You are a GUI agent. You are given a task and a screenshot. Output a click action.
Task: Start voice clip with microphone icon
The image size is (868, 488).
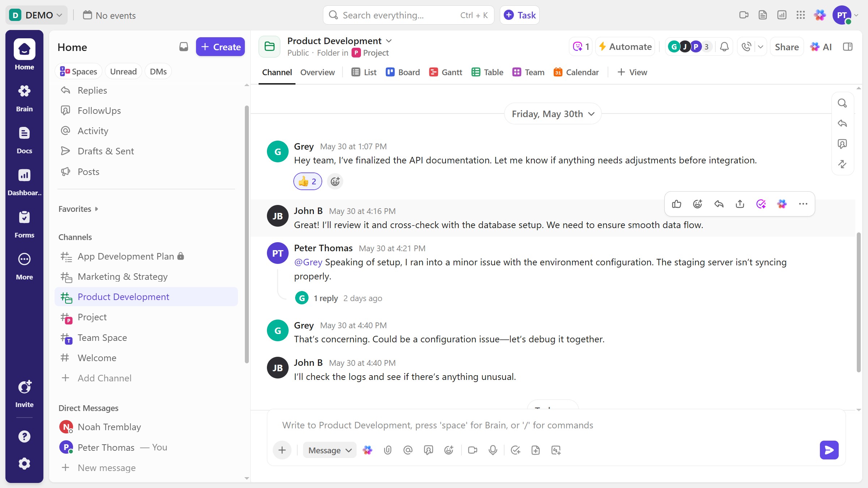[493, 450]
